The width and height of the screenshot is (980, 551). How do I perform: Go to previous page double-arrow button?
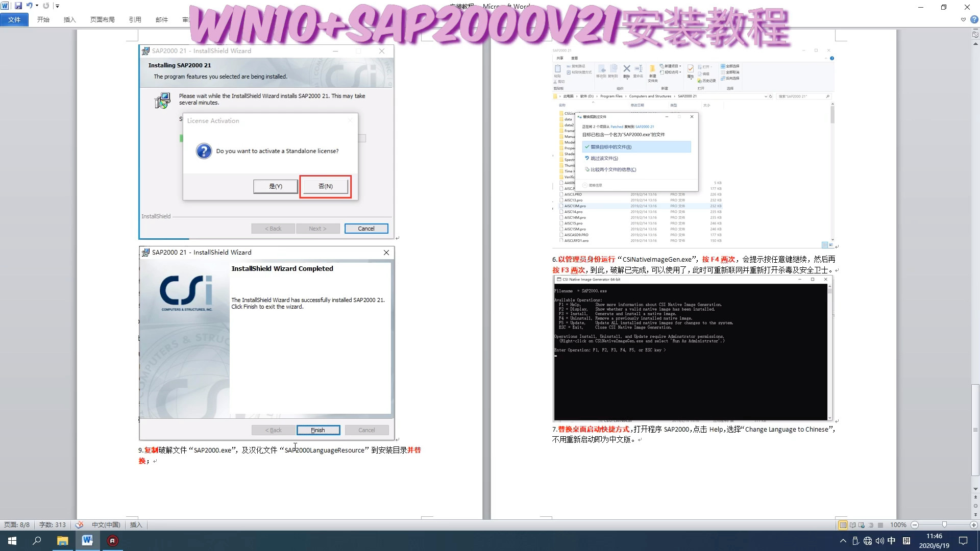point(975,497)
